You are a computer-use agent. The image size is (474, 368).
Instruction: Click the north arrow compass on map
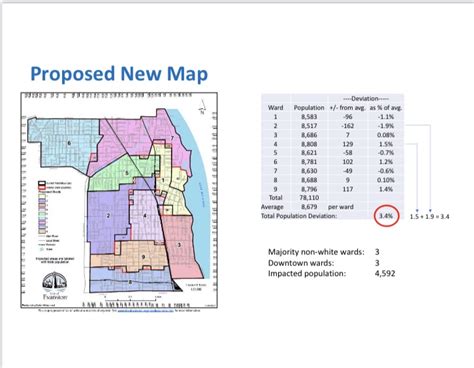202,110
